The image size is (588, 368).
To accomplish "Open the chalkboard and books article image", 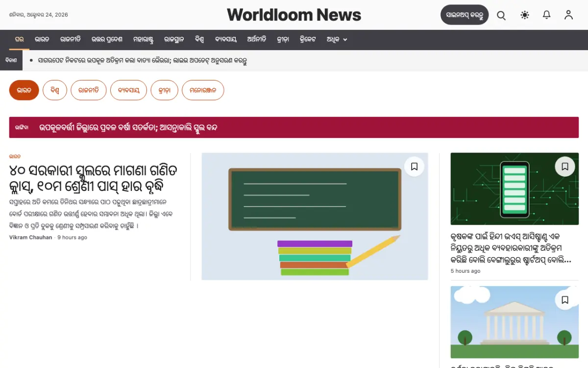I will (315, 216).
